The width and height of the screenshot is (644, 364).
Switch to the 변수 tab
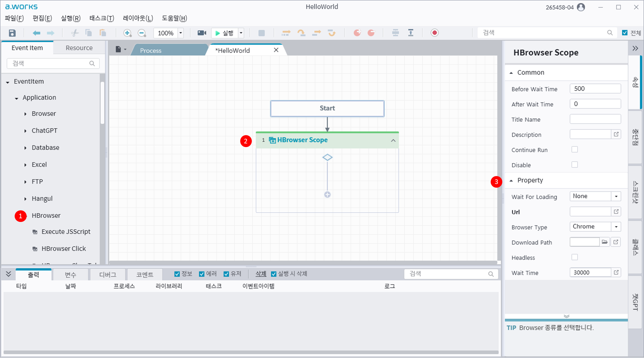click(x=71, y=275)
